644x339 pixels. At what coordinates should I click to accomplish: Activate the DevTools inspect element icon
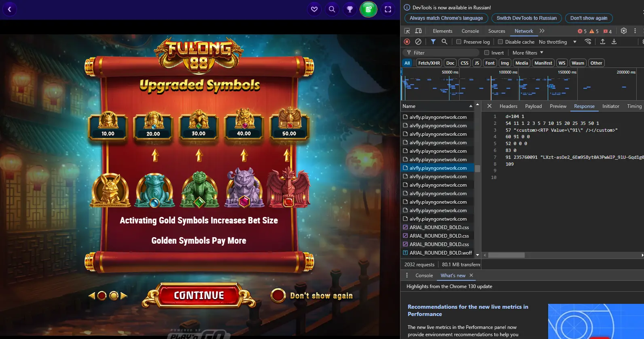(407, 31)
